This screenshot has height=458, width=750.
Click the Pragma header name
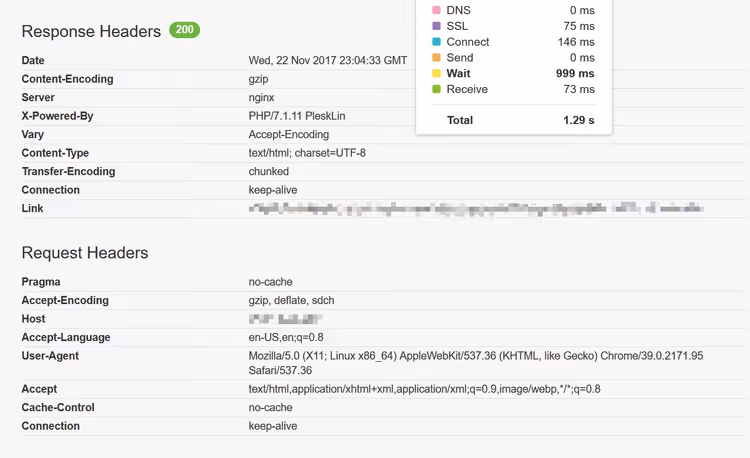point(41,282)
